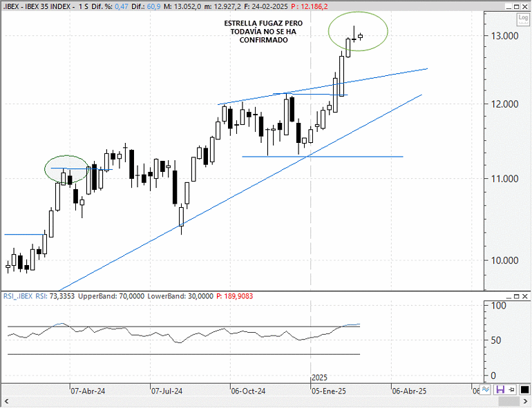Click the 05-Ene-25 date label
The height and width of the screenshot is (408, 532).
click(329, 391)
